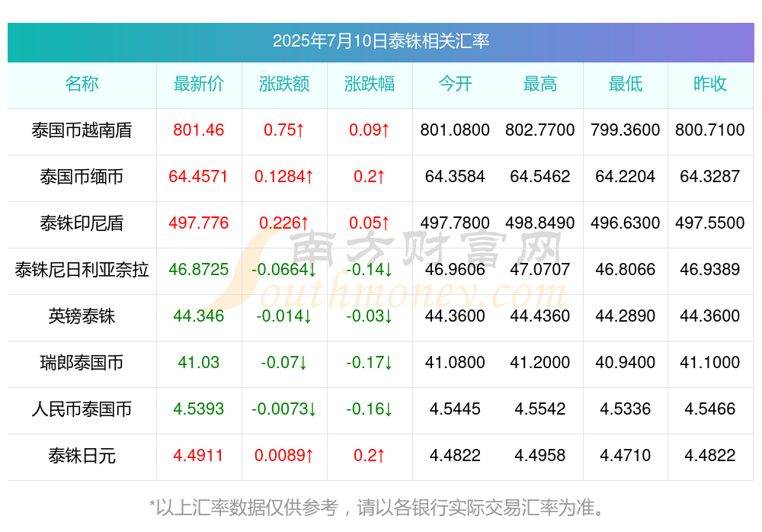The height and width of the screenshot is (532, 762).
Task: Click latest price 41.03
Action: click(x=199, y=362)
